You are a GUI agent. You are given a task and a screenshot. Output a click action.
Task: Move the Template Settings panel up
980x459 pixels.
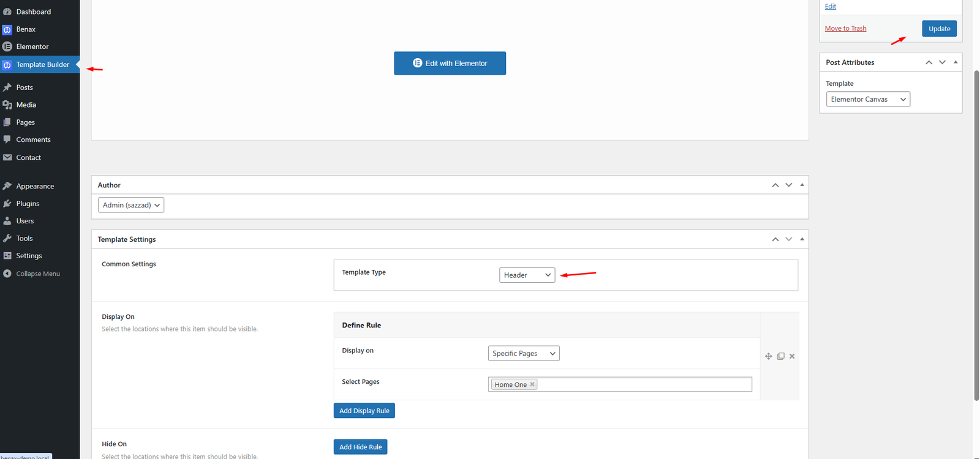coord(775,239)
